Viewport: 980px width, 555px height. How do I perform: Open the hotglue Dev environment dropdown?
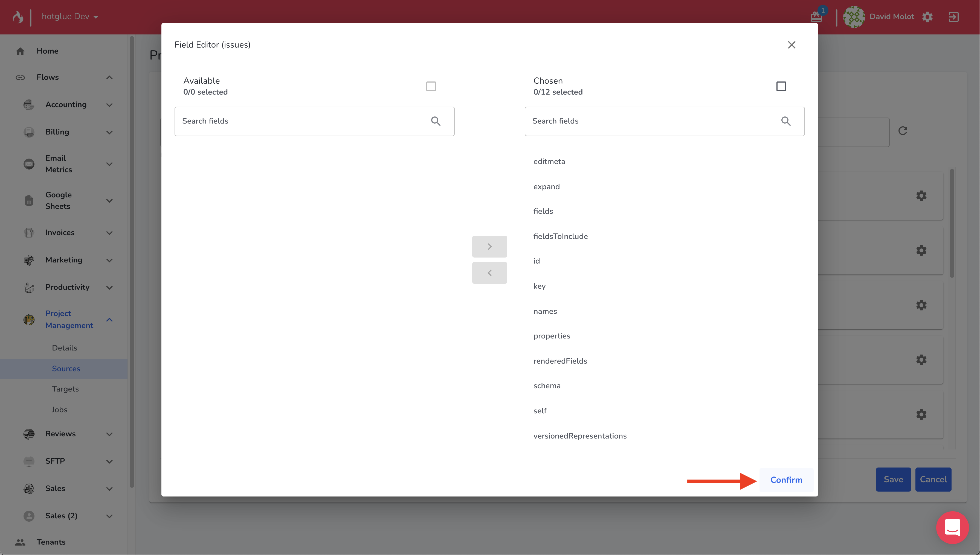[x=70, y=16]
